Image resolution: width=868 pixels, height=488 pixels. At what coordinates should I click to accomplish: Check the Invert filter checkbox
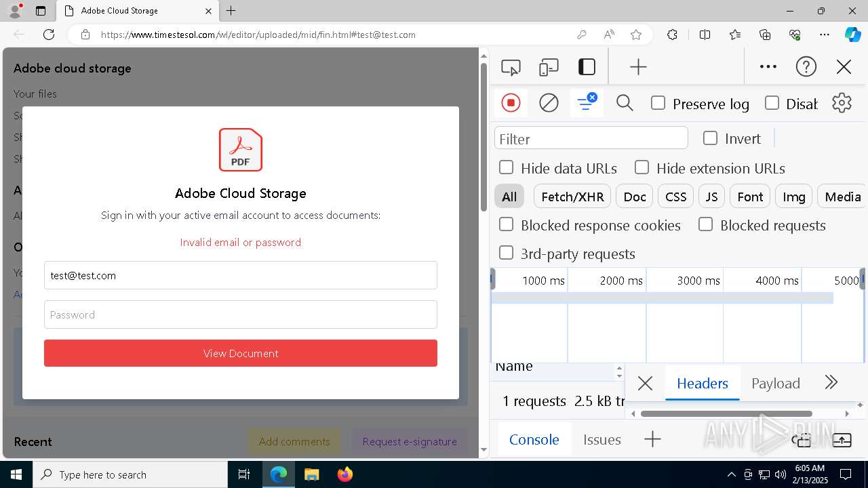[710, 138]
